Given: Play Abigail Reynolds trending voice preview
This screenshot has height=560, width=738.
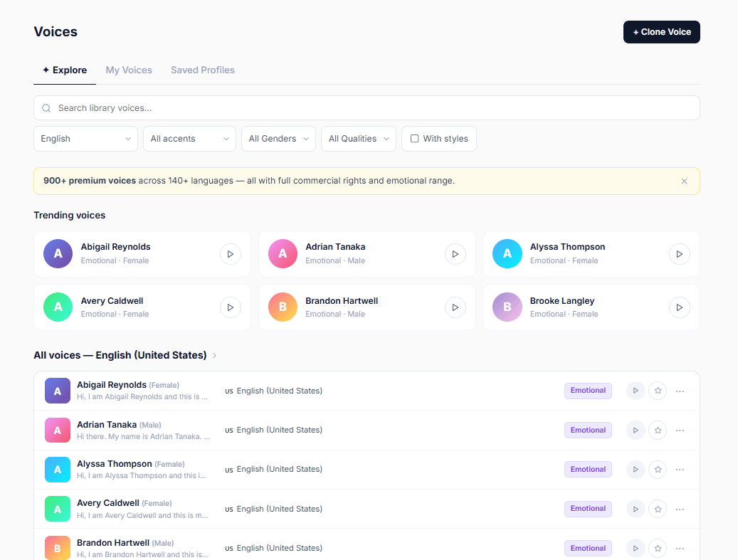Looking at the screenshot, I should pyautogui.click(x=231, y=254).
